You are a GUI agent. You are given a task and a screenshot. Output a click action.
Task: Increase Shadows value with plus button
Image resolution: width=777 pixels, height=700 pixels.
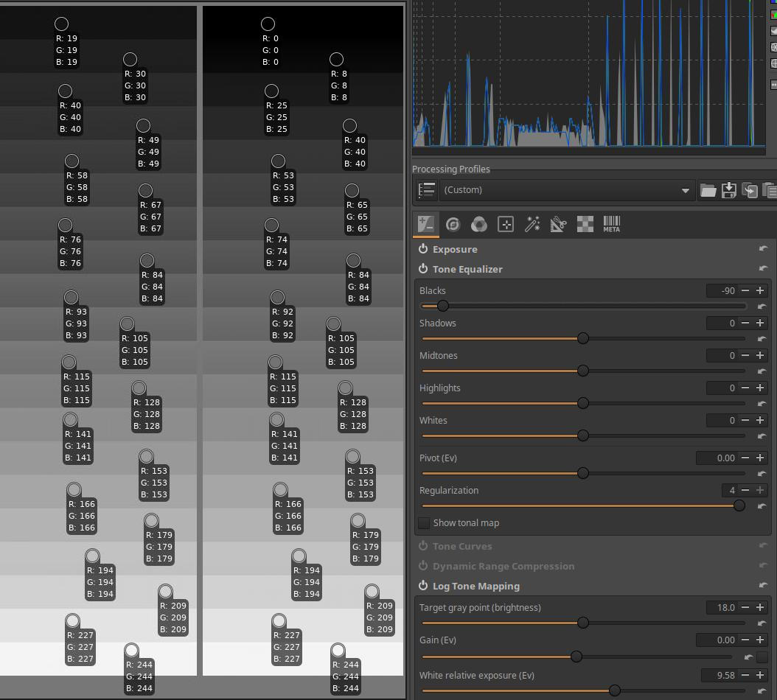point(759,323)
